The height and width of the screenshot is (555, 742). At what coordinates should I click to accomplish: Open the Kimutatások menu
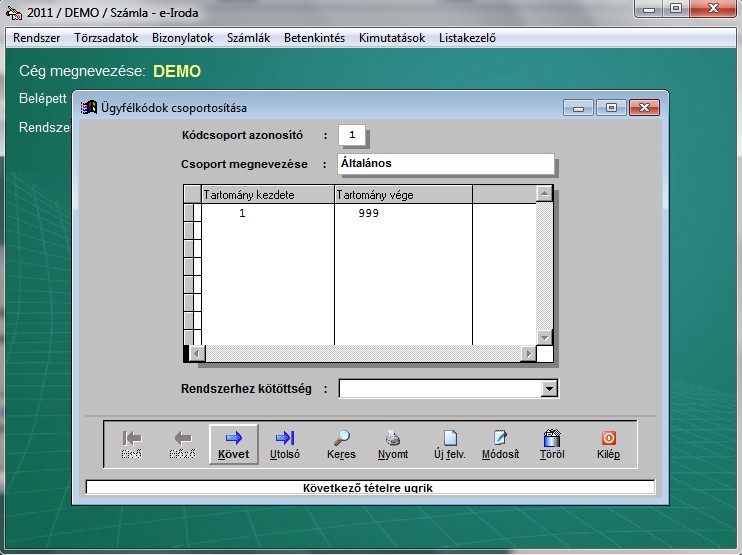[392, 38]
